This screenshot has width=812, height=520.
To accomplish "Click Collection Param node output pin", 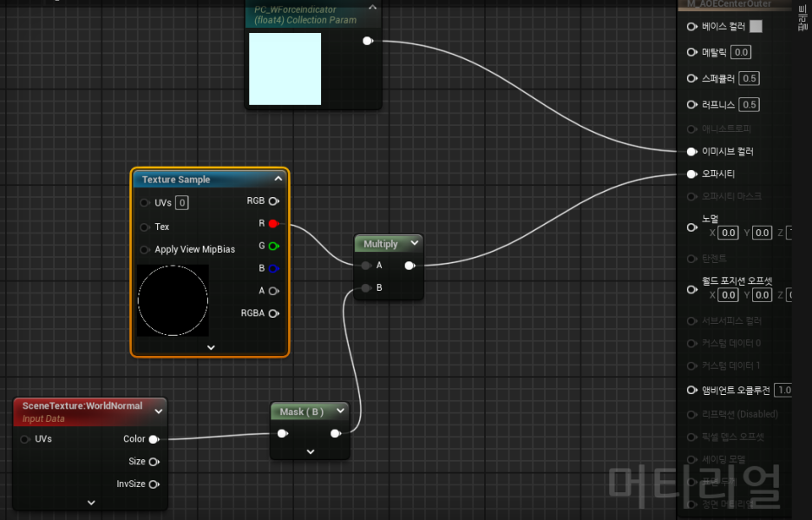I will pos(368,41).
